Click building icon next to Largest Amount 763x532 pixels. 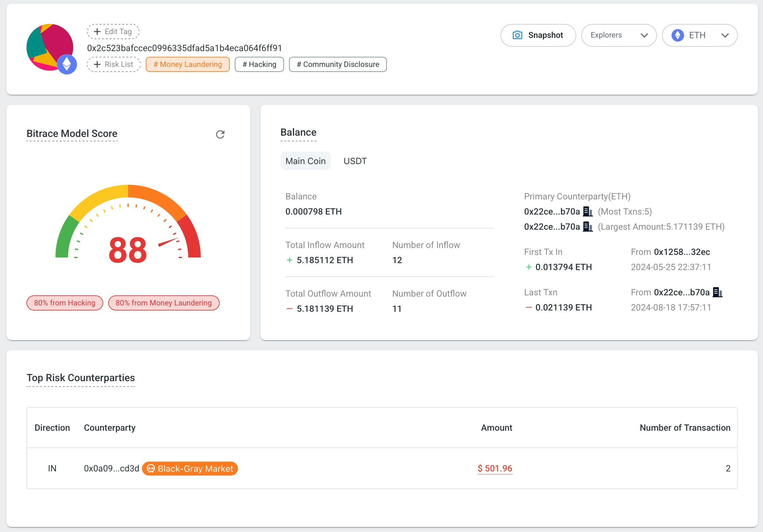tap(588, 227)
